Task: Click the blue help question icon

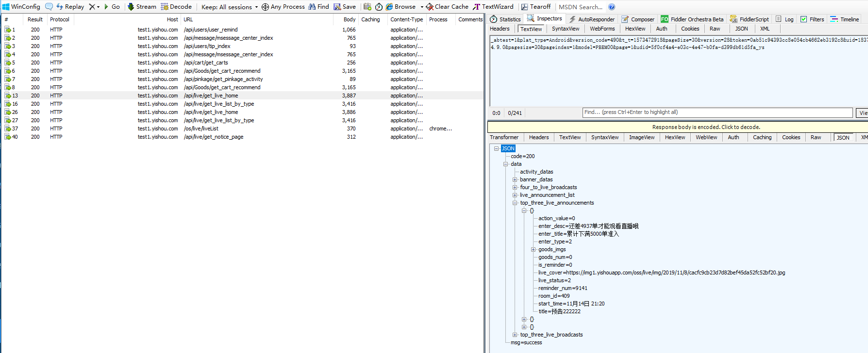Action: 612,7
